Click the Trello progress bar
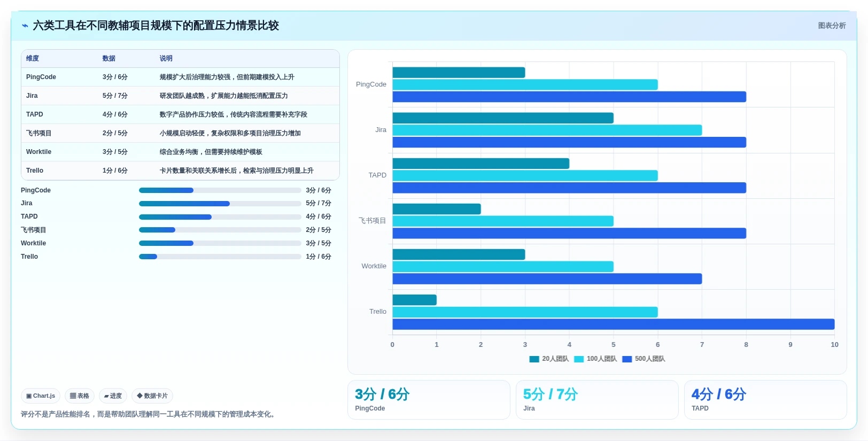Screen dimensions: 868x441 [220, 257]
